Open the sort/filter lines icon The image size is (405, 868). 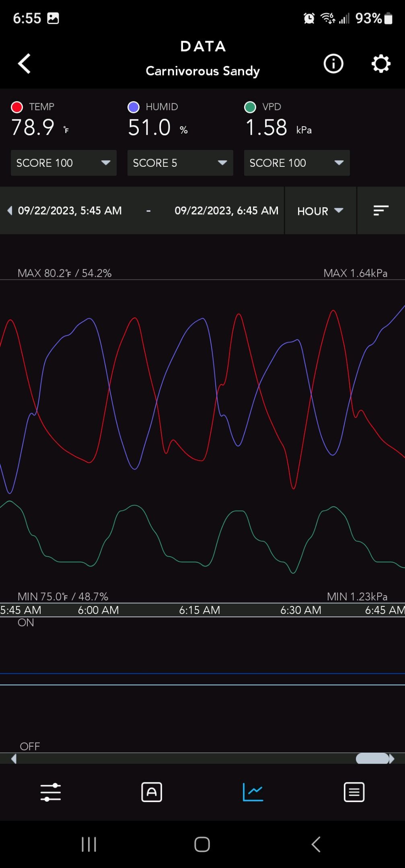pos(381,211)
